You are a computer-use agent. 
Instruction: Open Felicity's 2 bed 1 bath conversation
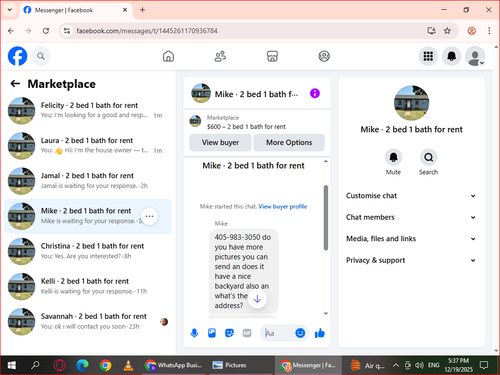tap(88, 110)
